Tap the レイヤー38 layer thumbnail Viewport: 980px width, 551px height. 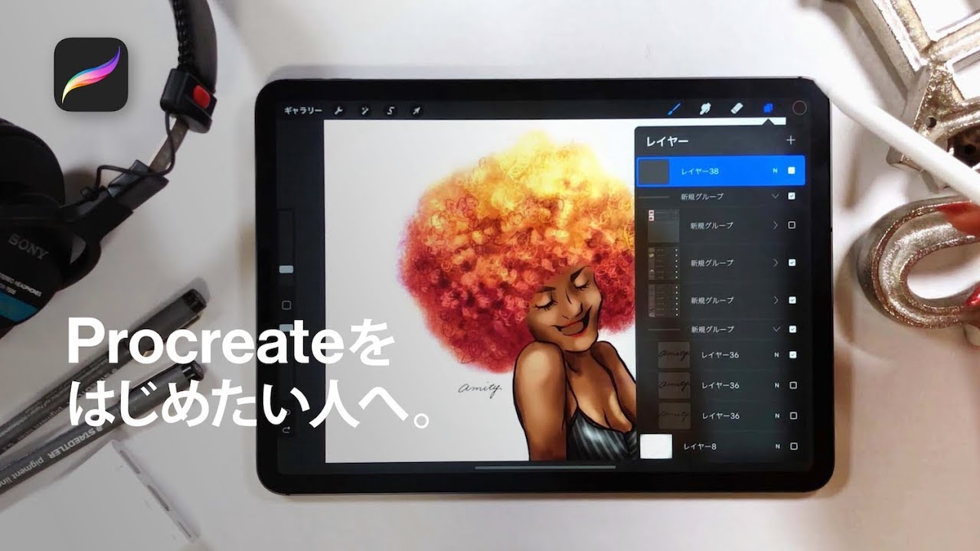click(x=655, y=171)
